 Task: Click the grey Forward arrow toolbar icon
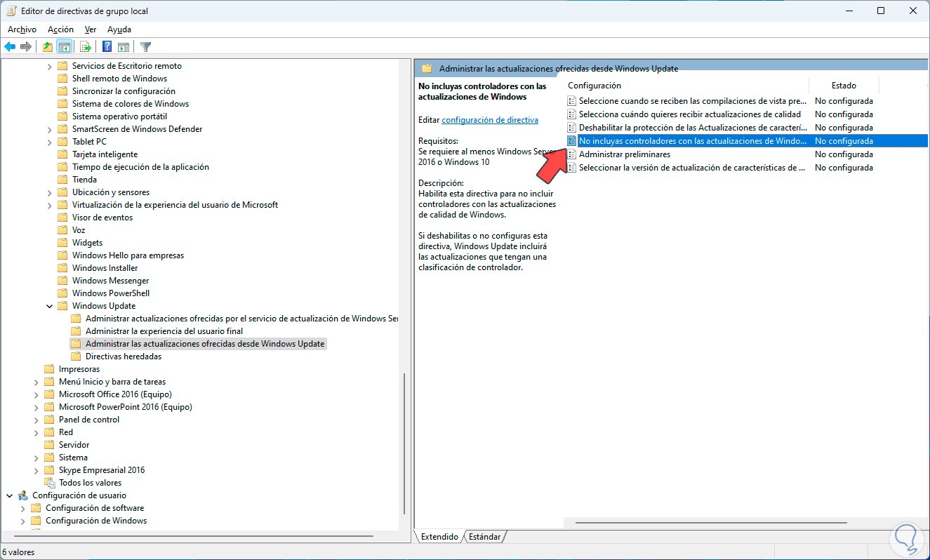click(26, 47)
